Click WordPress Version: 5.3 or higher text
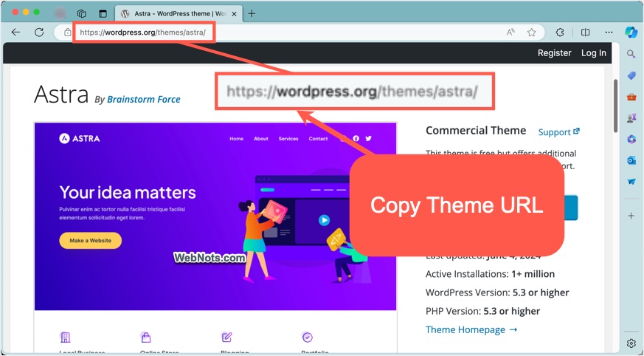This screenshot has height=356, width=644. point(497,292)
